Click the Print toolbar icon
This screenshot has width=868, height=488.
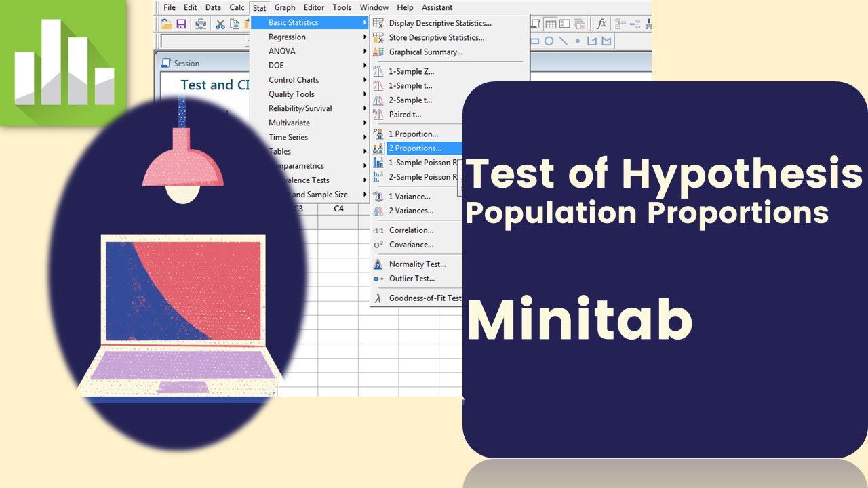201,24
